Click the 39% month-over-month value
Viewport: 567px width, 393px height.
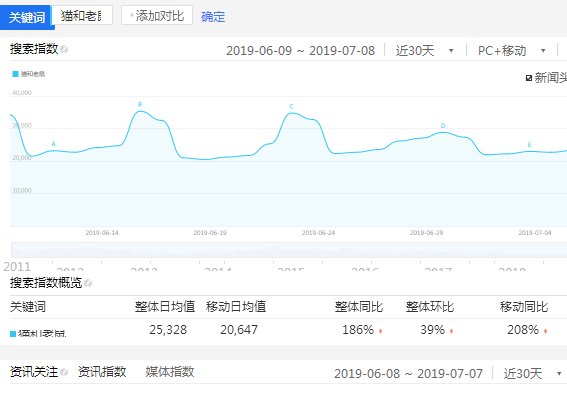(432, 330)
